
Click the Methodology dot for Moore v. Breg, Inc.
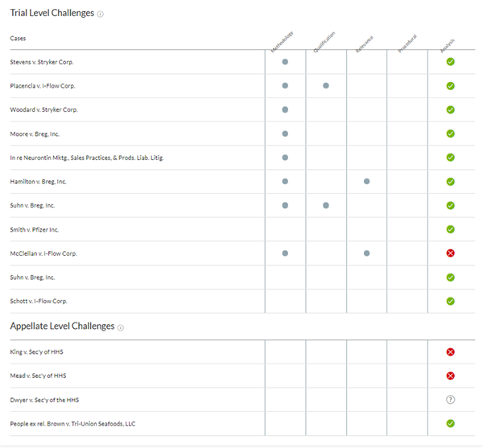285,134
